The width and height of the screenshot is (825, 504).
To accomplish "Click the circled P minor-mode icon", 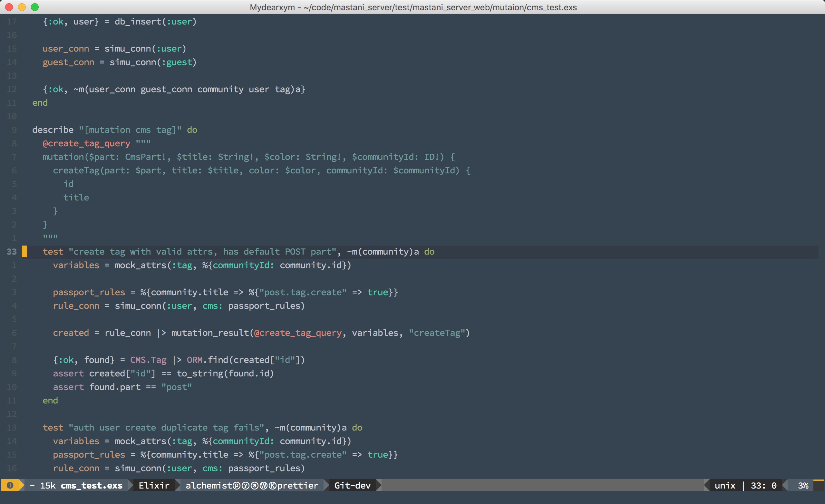I will click(237, 486).
